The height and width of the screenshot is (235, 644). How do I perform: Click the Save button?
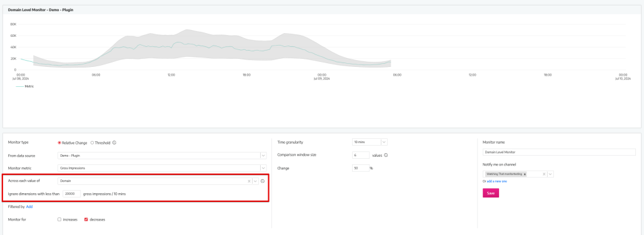click(491, 193)
